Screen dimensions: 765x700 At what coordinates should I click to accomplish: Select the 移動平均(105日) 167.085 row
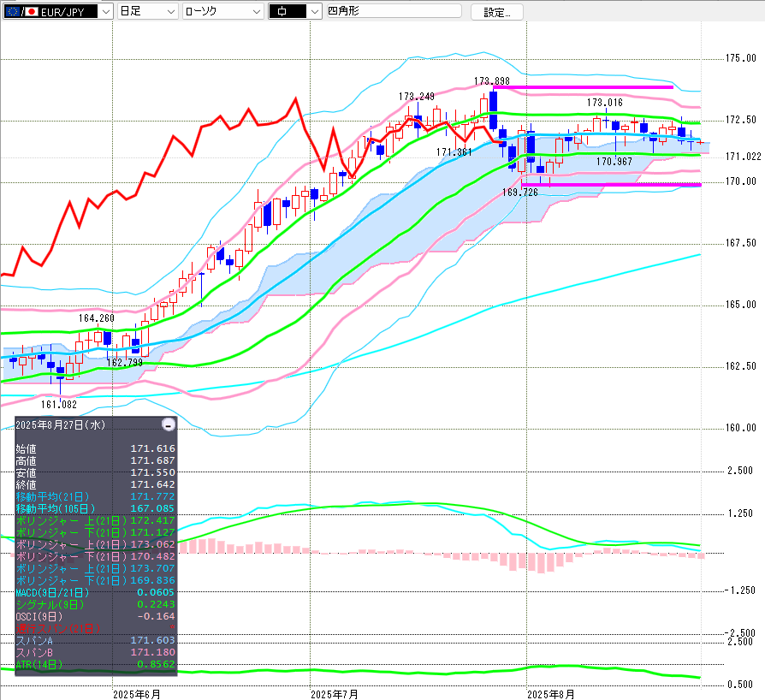click(x=96, y=509)
